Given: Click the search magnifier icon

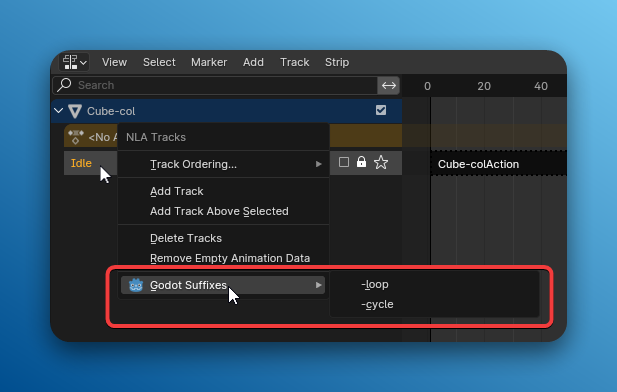Looking at the screenshot, I should (64, 85).
